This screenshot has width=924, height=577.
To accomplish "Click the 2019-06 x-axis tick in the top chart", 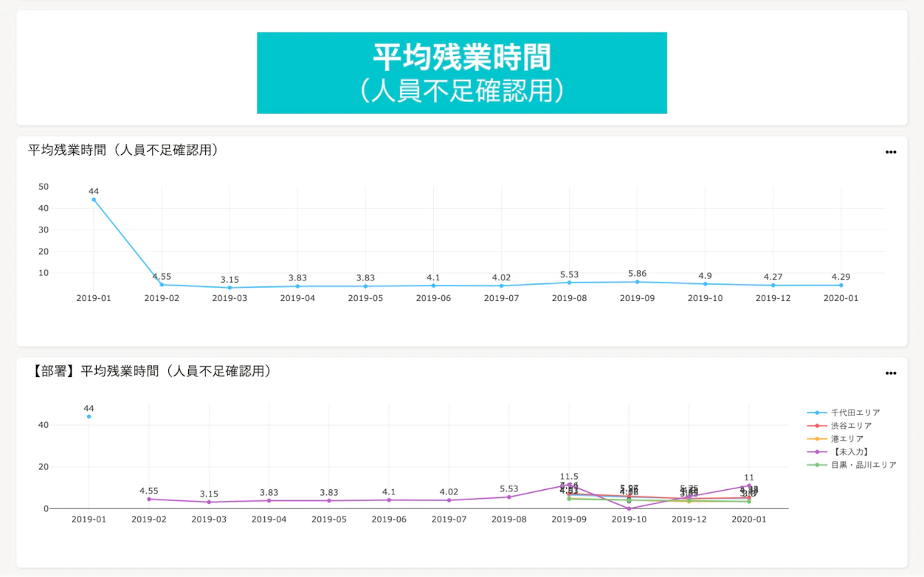I will coord(433,298).
